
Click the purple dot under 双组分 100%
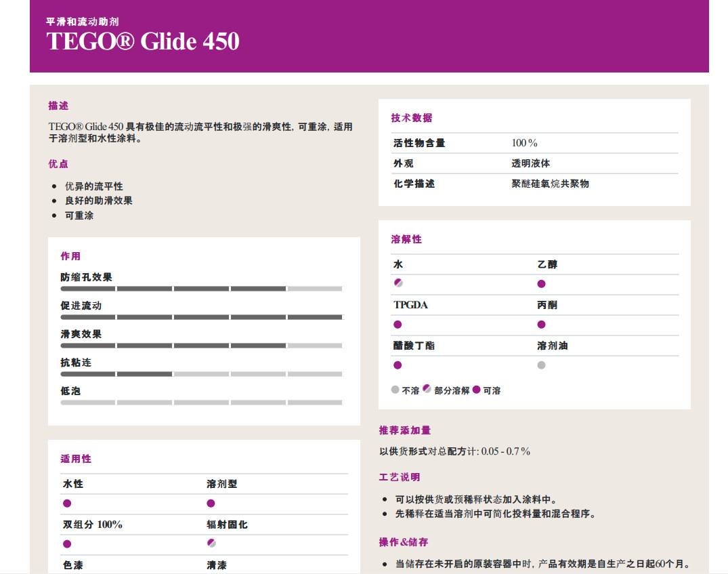pos(67,544)
